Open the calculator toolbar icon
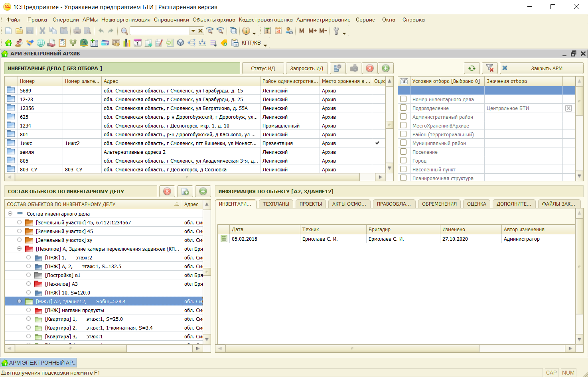The image size is (588, 377). coord(268,31)
